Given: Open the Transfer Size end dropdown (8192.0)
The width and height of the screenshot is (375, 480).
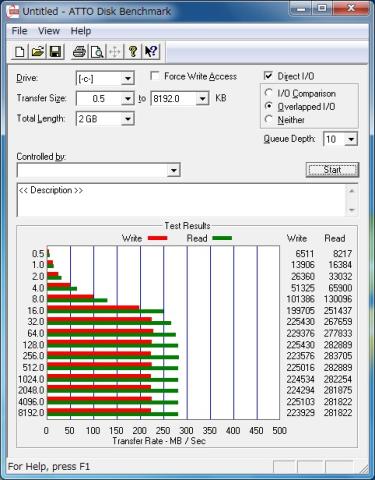Looking at the screenshot, I should click(202, 99).
